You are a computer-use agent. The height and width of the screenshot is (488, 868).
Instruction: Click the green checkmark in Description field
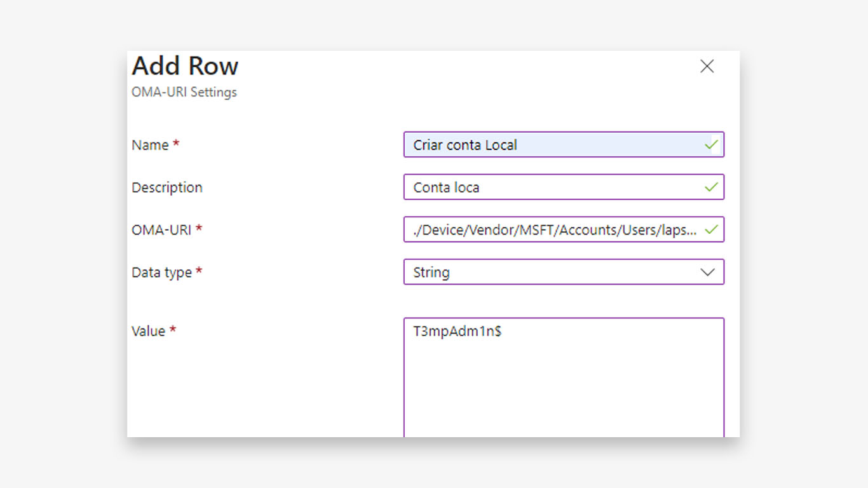click(x=711, y=187)
